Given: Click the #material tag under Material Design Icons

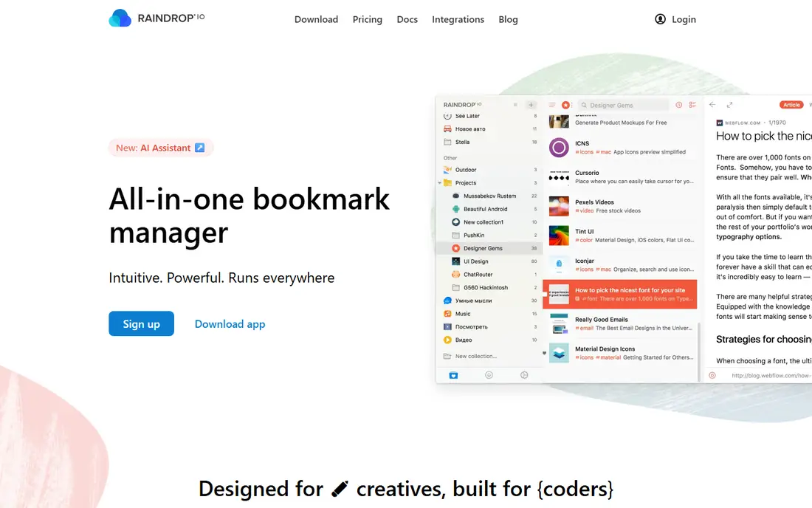Looking at the screenshot, I should pyautogui.click(x=608, y=357).
